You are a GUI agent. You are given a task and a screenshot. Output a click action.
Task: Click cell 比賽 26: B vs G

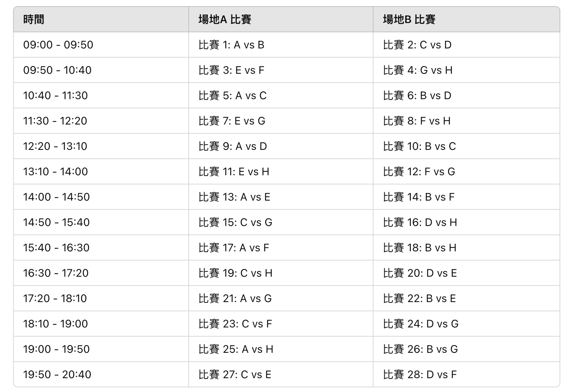pyautogui.click(x=466, y=349)
